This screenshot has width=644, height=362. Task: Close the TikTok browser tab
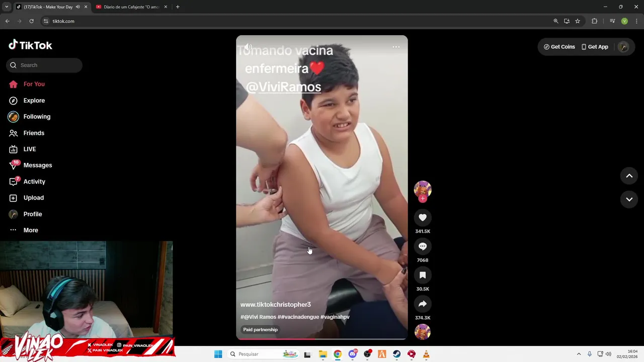tap(86, 7)
